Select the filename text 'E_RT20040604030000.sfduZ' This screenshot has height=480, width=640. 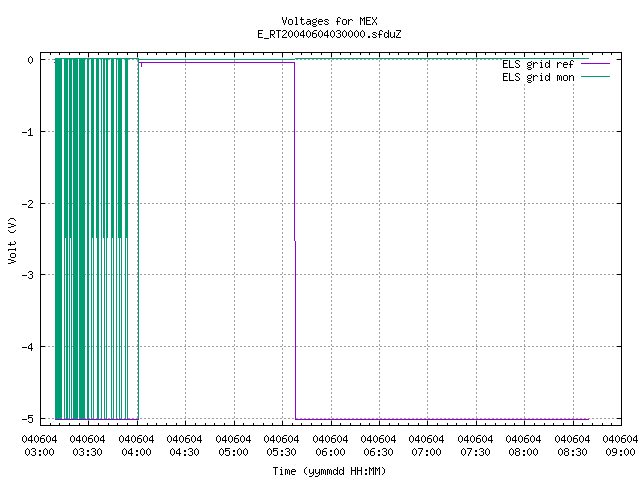pos(329,34)
